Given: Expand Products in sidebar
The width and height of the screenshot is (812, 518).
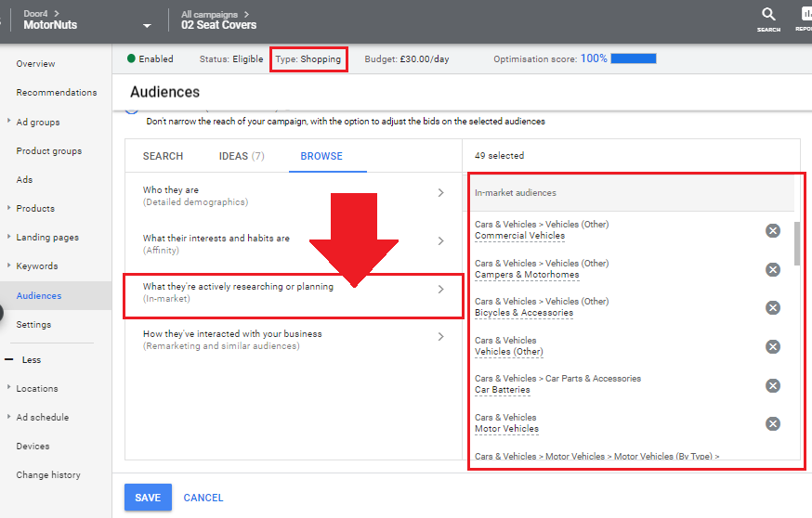Looking at the screenshot, I should [8, 208].
